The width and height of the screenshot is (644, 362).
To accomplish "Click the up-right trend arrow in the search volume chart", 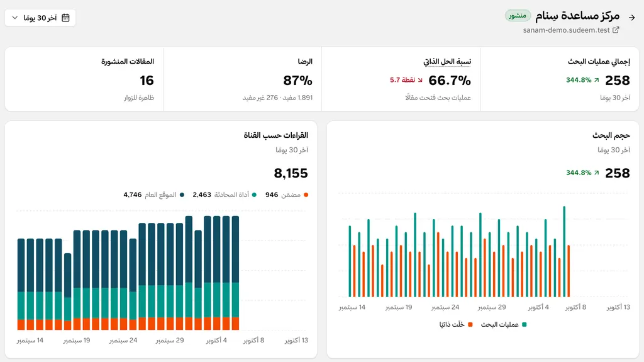I will (x=596, y=173).
